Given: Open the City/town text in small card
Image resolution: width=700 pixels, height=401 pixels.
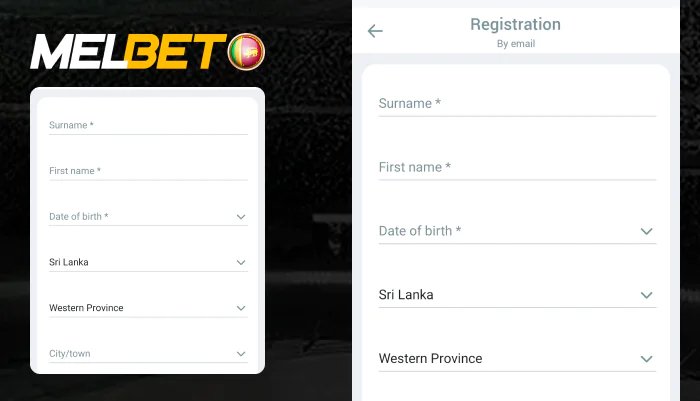Looking at the screenshot, I should pos(72,354).
